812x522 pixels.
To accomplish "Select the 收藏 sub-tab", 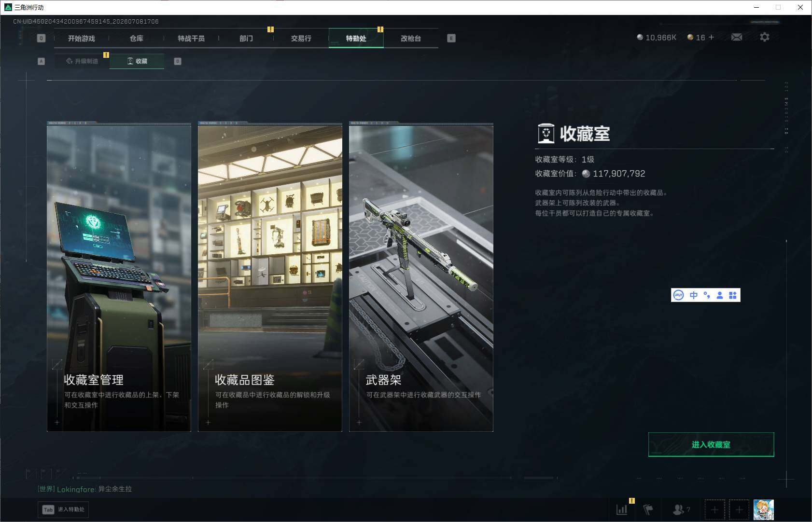I will (137, 61).
